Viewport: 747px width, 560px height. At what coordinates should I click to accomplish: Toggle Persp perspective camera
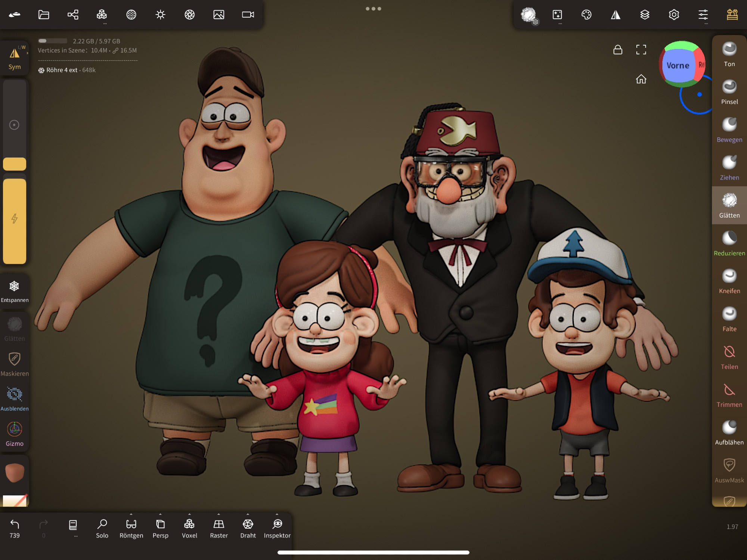tap(161, 529)
